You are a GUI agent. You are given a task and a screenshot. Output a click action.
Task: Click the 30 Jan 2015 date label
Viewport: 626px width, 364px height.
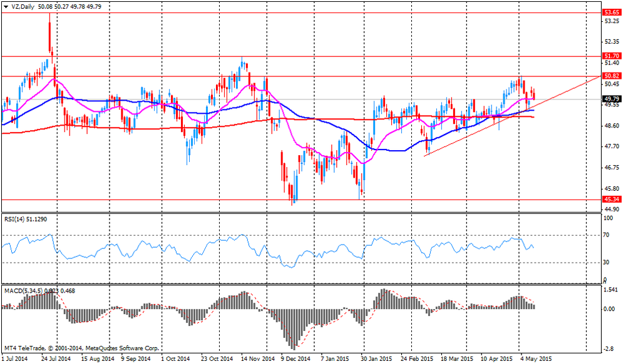[x=376, y=359]
